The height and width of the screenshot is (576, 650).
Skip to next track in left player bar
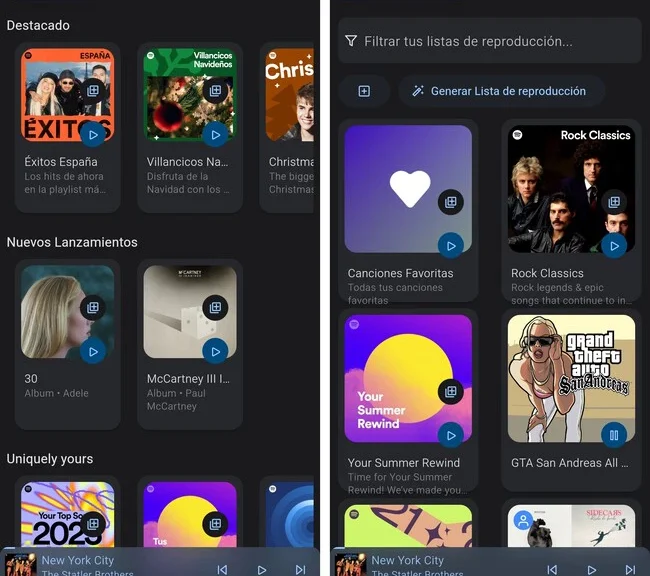click(300, 569)
